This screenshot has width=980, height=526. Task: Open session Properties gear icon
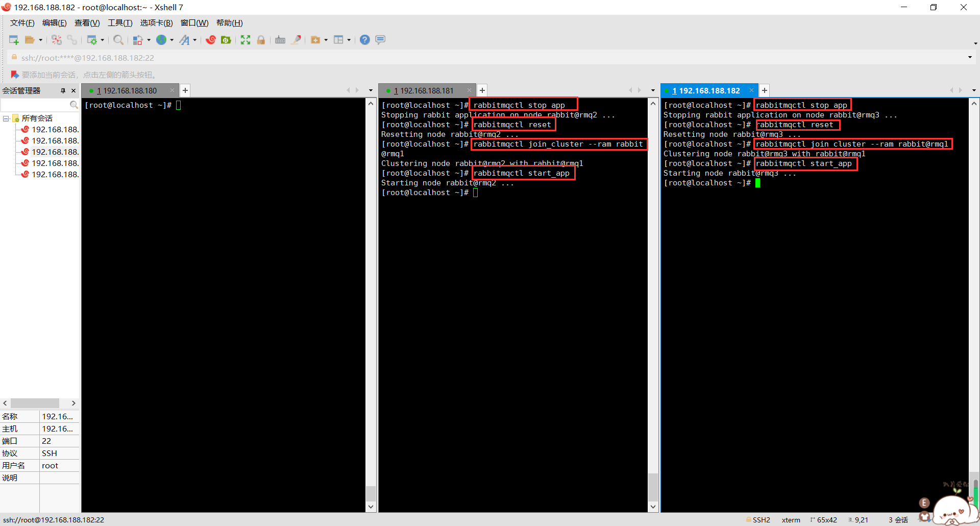(92, 40)
